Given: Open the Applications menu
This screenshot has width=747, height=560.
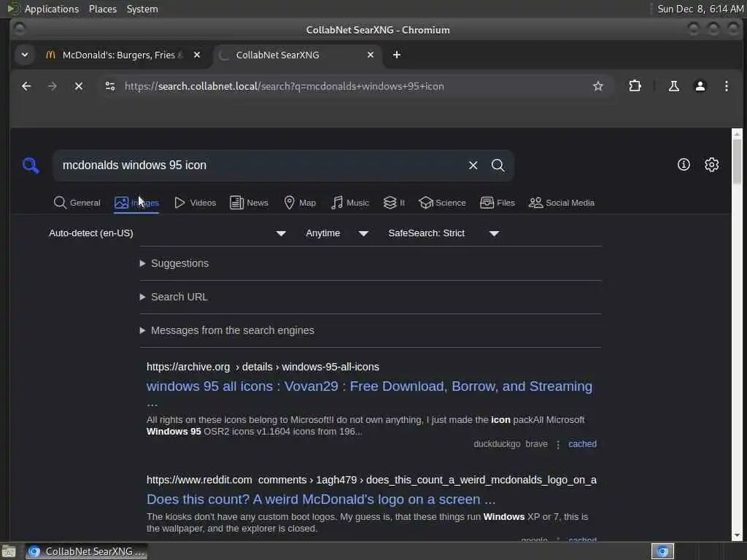Looking at the screenshot, I should pos(52,9).
